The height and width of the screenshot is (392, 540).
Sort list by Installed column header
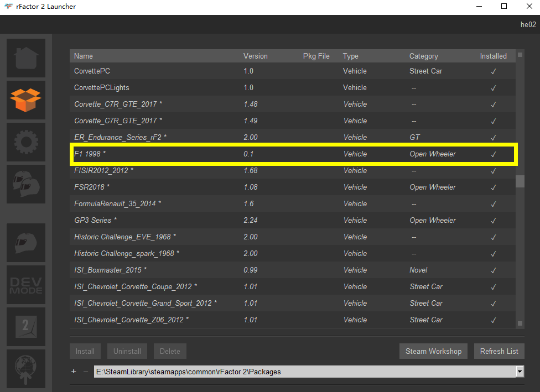[493, 56]
